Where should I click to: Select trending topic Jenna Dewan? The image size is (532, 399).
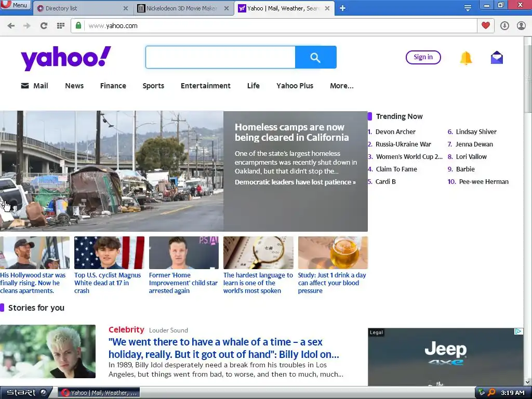tap(474, 144)
